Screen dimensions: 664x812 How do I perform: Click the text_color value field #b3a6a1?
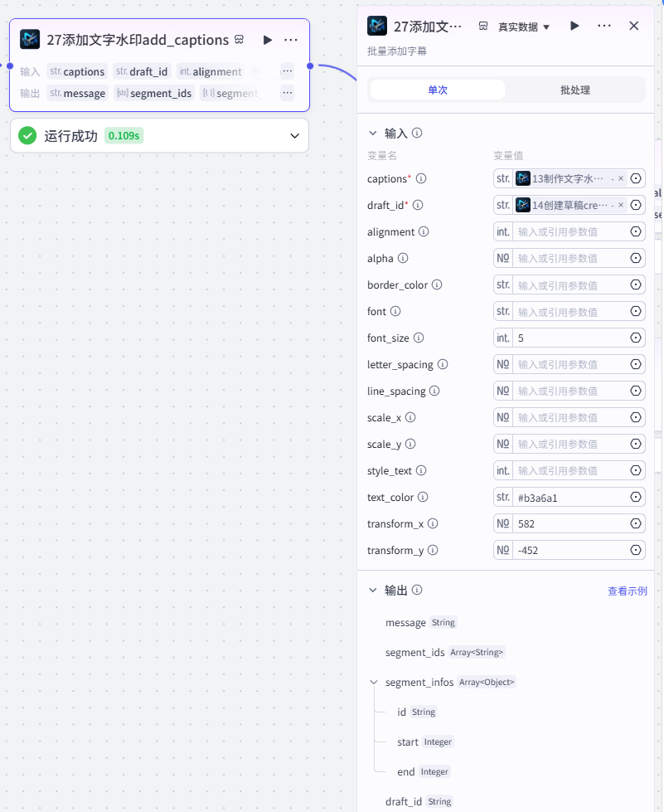pos(569,497)
